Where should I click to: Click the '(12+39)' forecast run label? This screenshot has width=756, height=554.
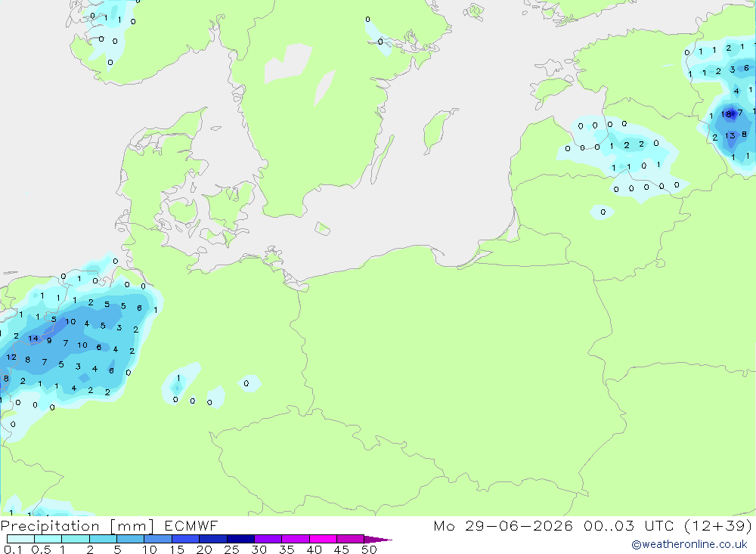718,525
